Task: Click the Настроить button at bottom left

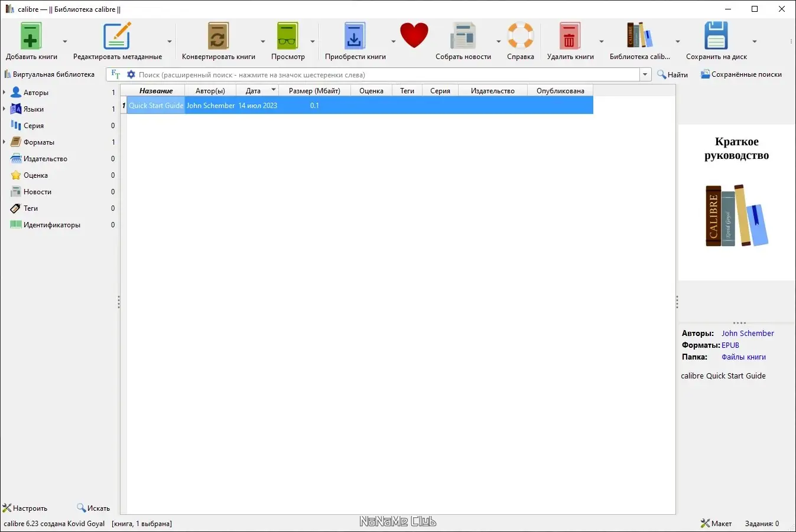Action: [x=25, y=508]
